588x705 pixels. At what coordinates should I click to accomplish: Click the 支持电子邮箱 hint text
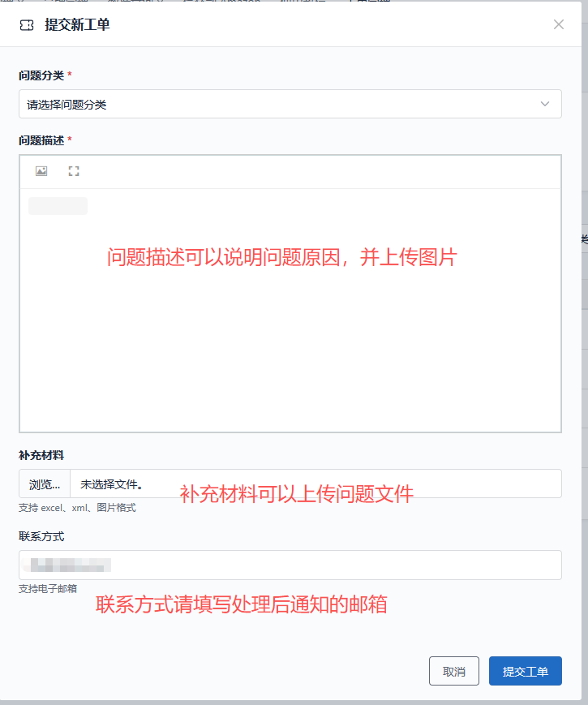[x=48, y=589]
